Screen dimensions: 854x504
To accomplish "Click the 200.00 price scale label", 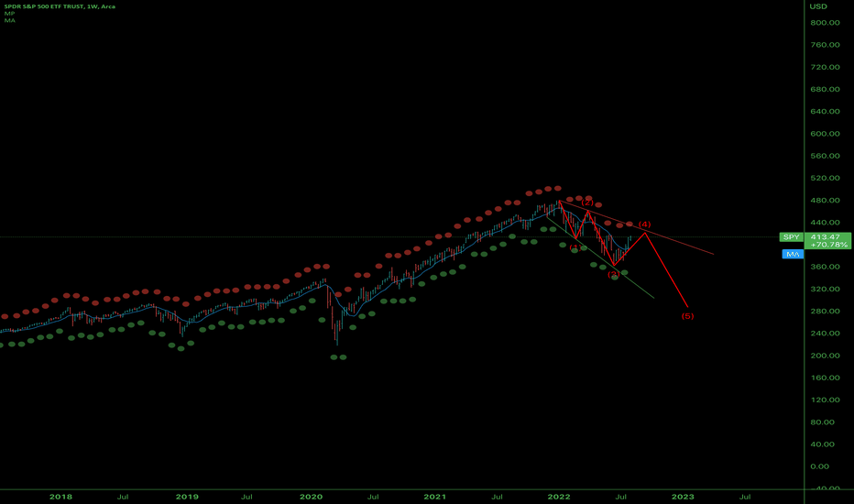I will point(825,356).
